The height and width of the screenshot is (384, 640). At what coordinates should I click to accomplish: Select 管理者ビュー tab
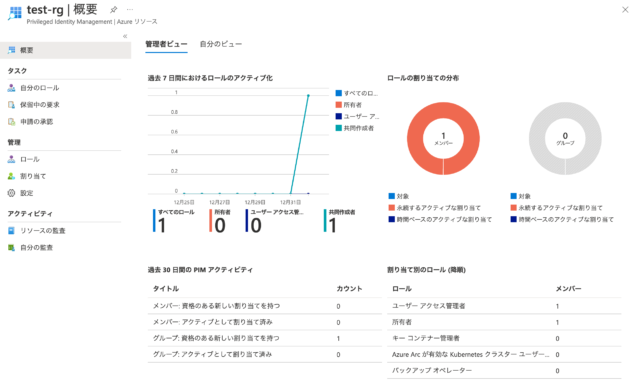pyautogui.click(x=166, y=44)
